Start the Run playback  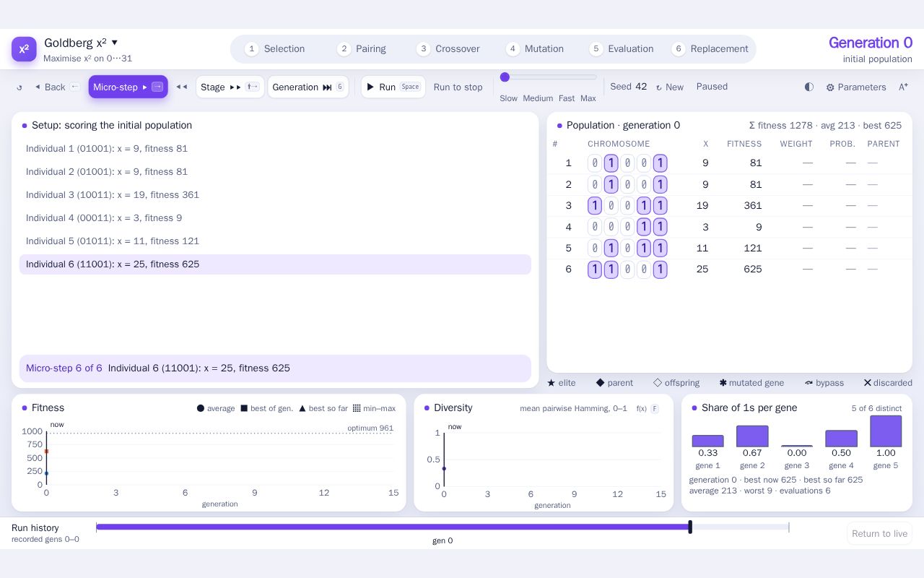(x=393, y=87)
